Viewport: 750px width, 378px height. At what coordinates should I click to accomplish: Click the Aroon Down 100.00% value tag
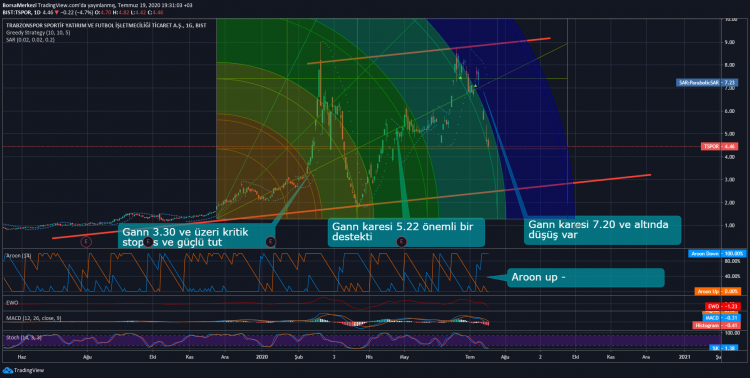pos(717,254)
